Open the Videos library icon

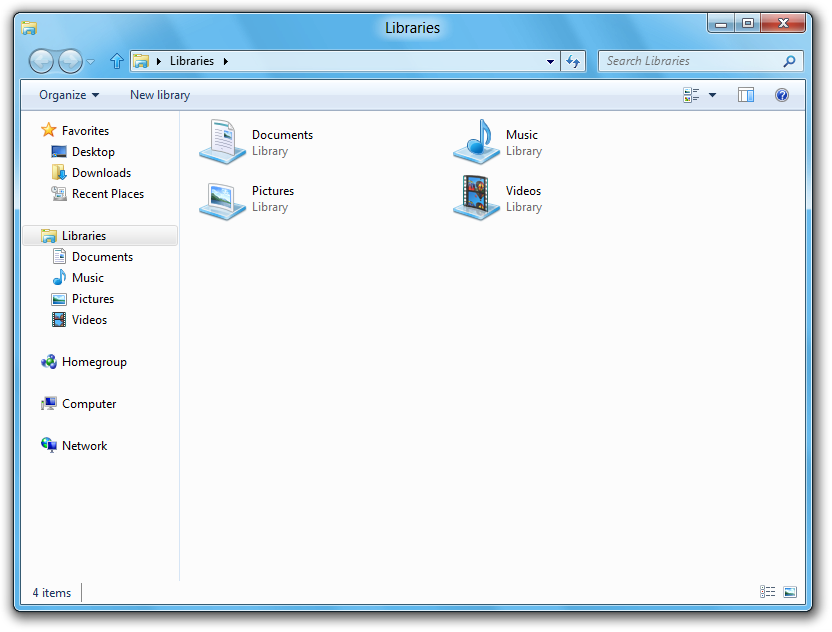tap(476, 198)
